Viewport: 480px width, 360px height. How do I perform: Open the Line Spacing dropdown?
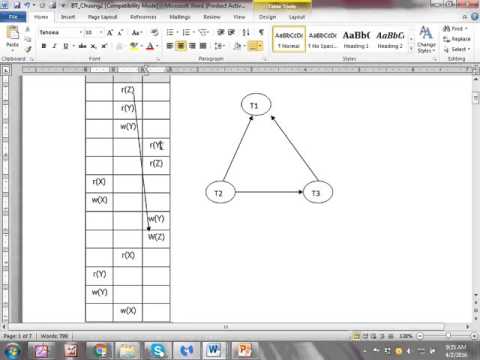click(220, 46)
